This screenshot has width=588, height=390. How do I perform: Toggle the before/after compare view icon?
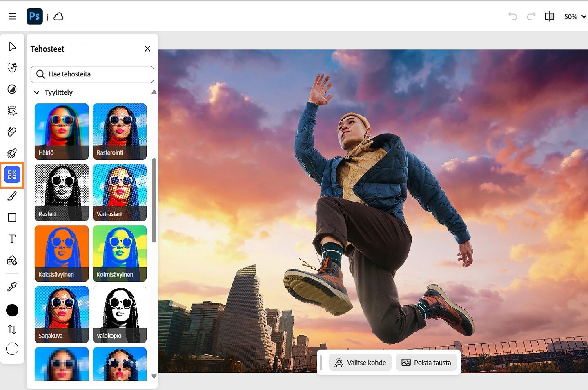coord(550,16)
